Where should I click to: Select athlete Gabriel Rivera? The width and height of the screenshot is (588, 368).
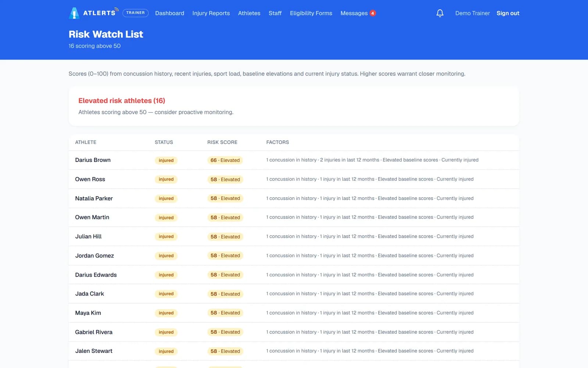tap(94, 332)
